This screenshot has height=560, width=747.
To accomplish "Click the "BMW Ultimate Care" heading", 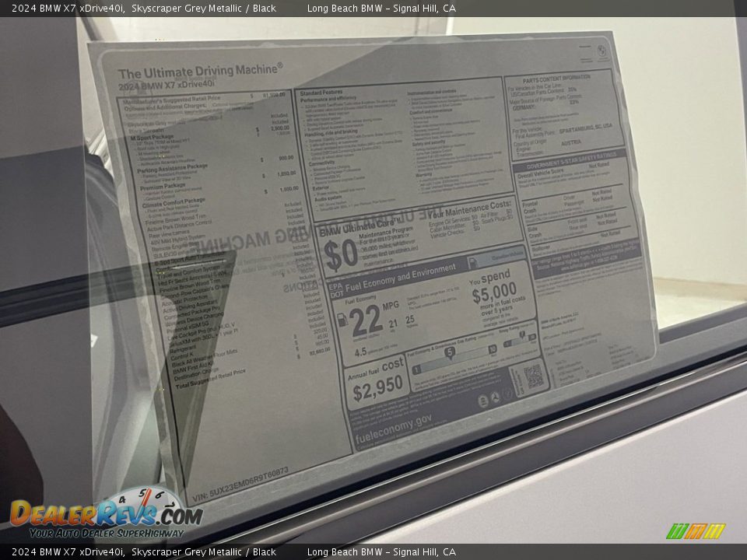I will coord(360,228).
